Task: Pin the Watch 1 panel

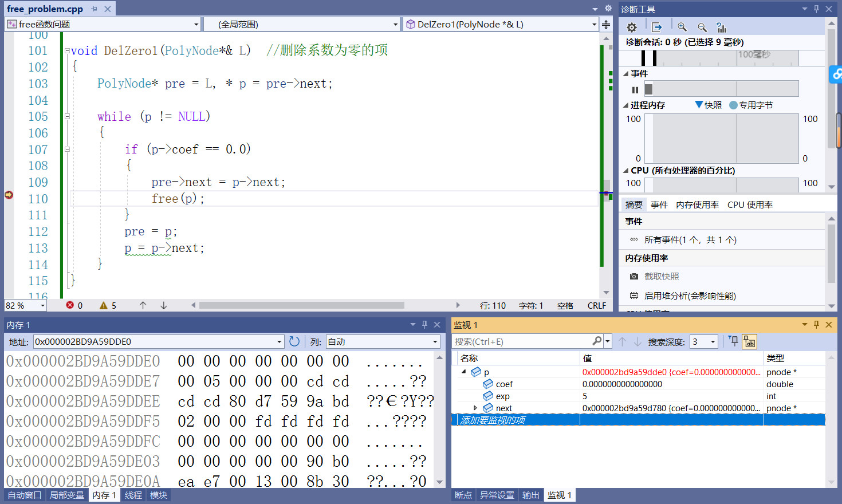Action: click(x=817, y=324)
